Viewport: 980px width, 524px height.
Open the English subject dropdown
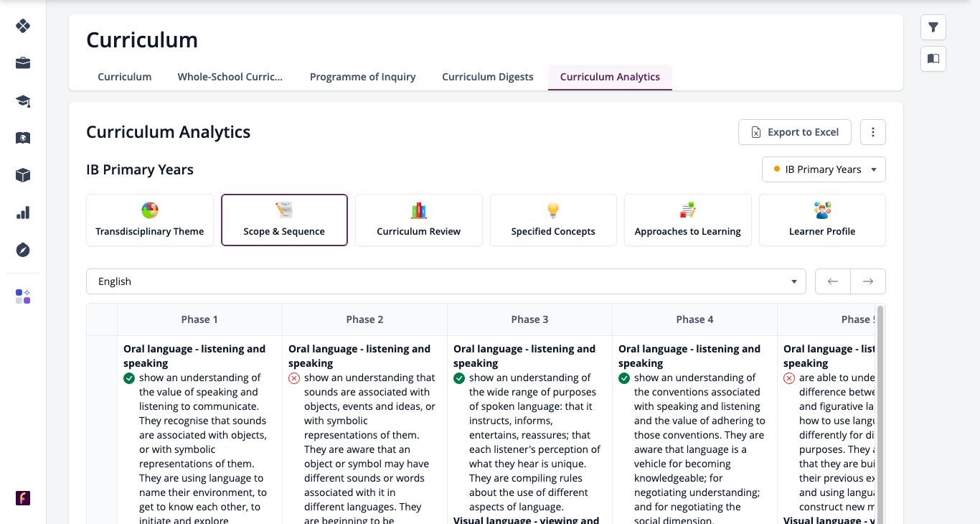tap(446, 281)
